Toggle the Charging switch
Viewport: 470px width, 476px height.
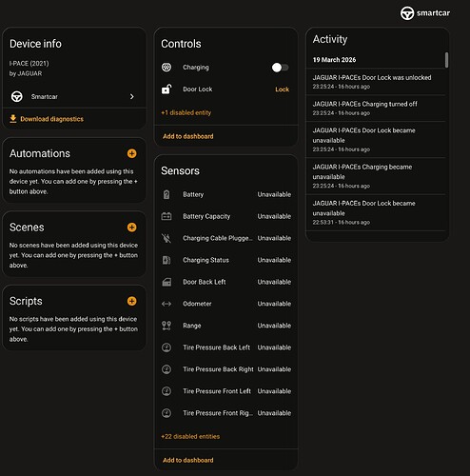click(x=280, y=68)
